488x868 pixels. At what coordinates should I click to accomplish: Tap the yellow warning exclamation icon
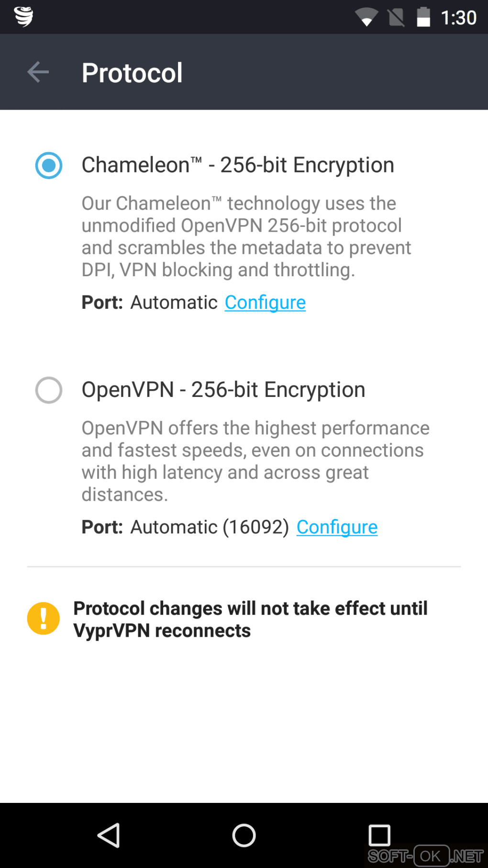pyautogui.click(x=44, y=619)
